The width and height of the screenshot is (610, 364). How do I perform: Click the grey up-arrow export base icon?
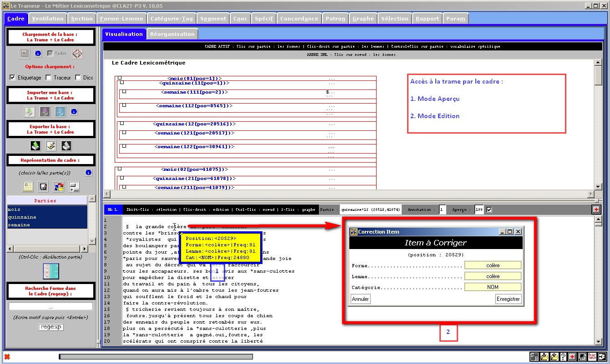pyautogui.click(x=66, y=146)
